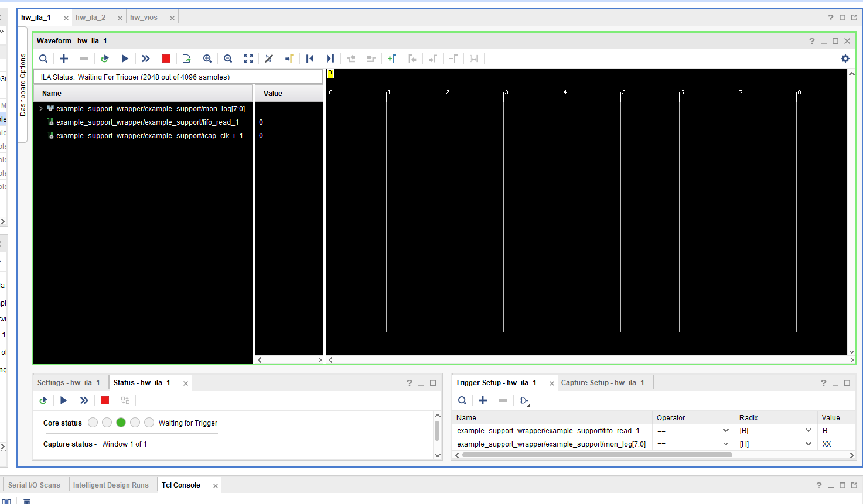Switch to the Capture Setup tab
Image resolution: width=863 pixels, height=504 pixels.
point(602,383)
